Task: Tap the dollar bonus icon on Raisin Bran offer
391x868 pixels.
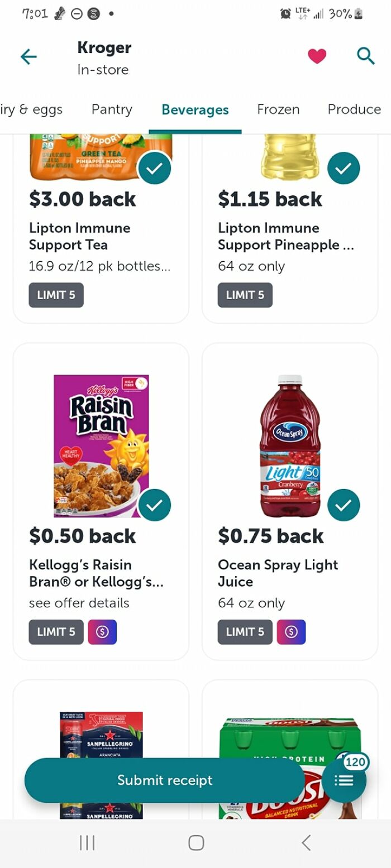Action: pyautogui.click(x=102, y=631)
